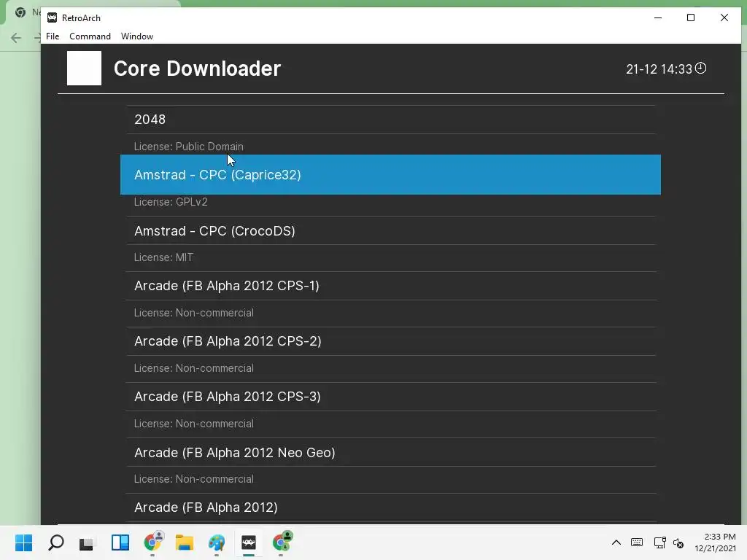
Task: Open the Window menu
Action: point(136,36)
